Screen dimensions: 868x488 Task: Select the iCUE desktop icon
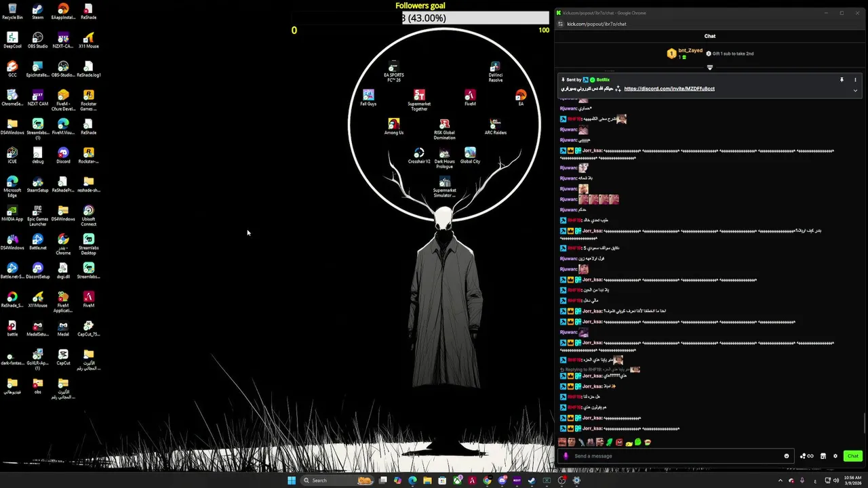click(x=12, y=156)
